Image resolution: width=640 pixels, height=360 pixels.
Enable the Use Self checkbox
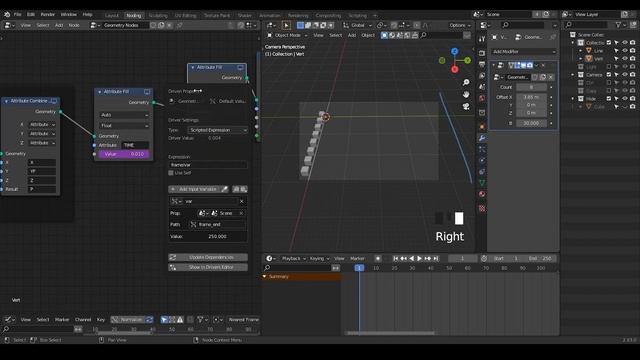tap(171, 173)
